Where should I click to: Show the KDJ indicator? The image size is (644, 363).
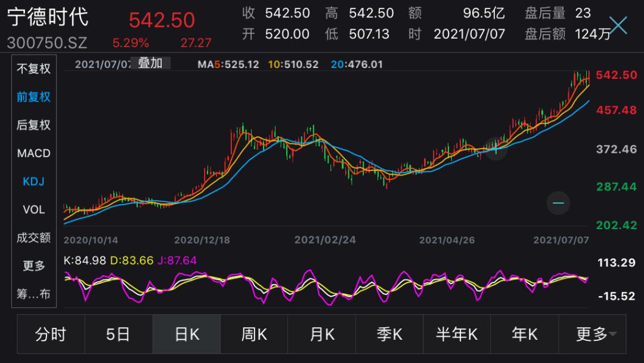33,181
